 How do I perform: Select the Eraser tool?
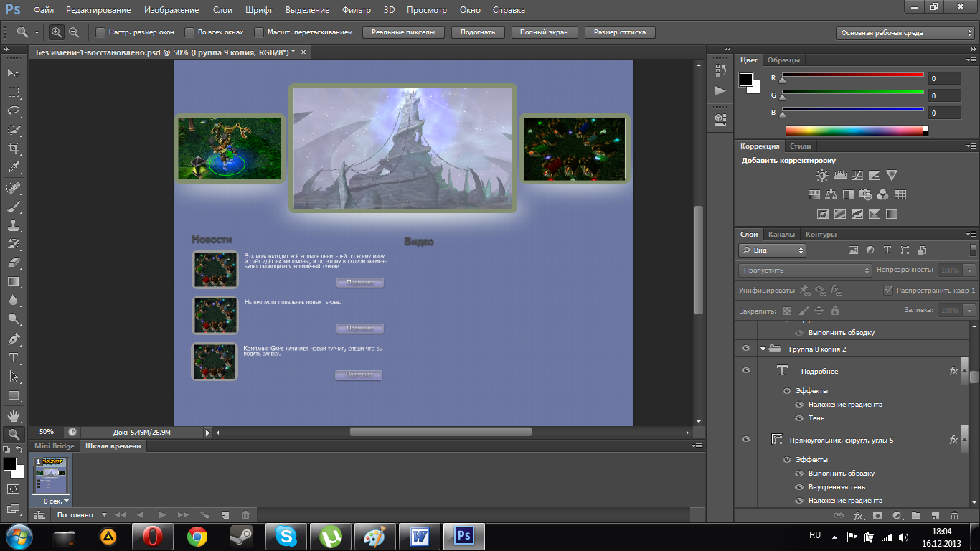(x=14, y=263)
